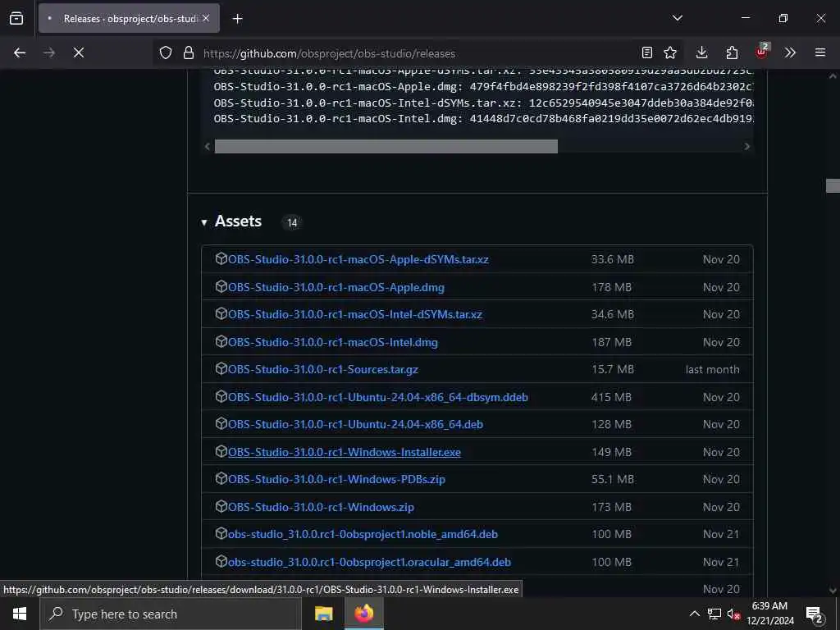Click the Firefox taskbar icon
This screenshot has width=840, height=630.
click(363, 614)
